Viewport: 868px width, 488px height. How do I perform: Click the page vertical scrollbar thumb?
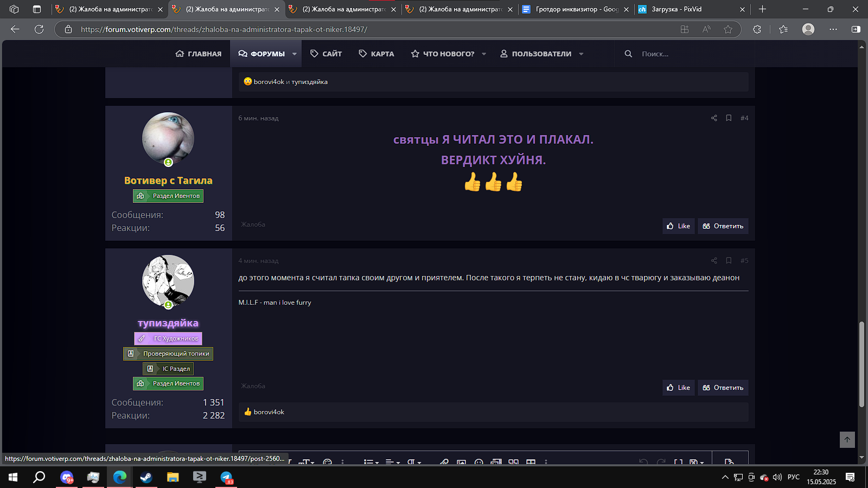click(861, 364)
